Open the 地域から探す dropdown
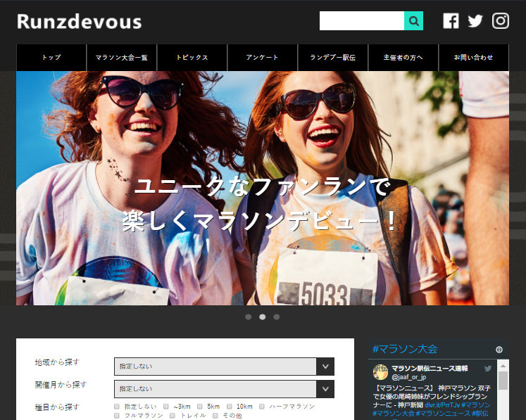The width and height of the screenshot is (526, 420). coord(224,367)
